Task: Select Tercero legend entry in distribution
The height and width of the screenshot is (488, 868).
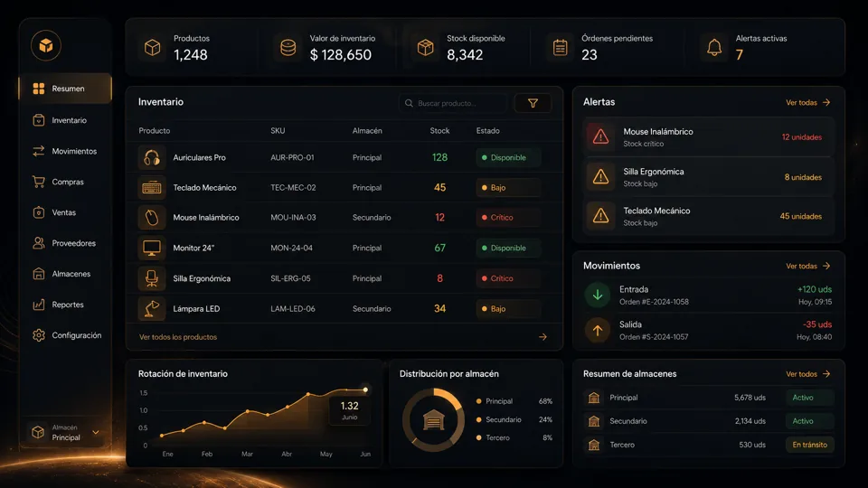Action: (514, 437)
